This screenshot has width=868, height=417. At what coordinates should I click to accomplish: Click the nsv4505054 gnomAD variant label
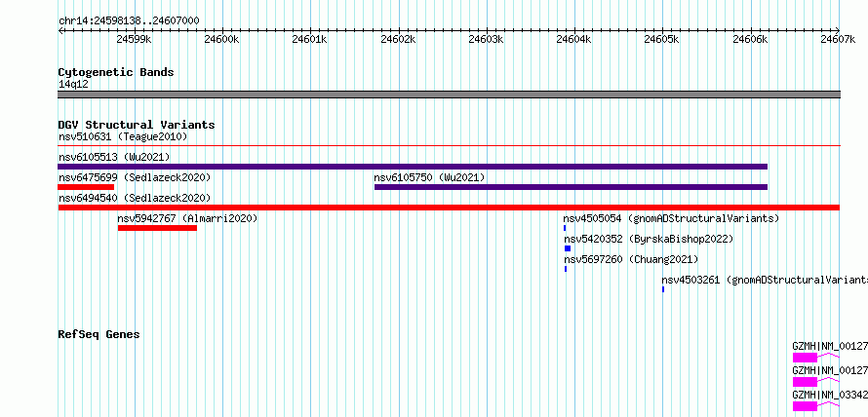click(x=671, y=218)
